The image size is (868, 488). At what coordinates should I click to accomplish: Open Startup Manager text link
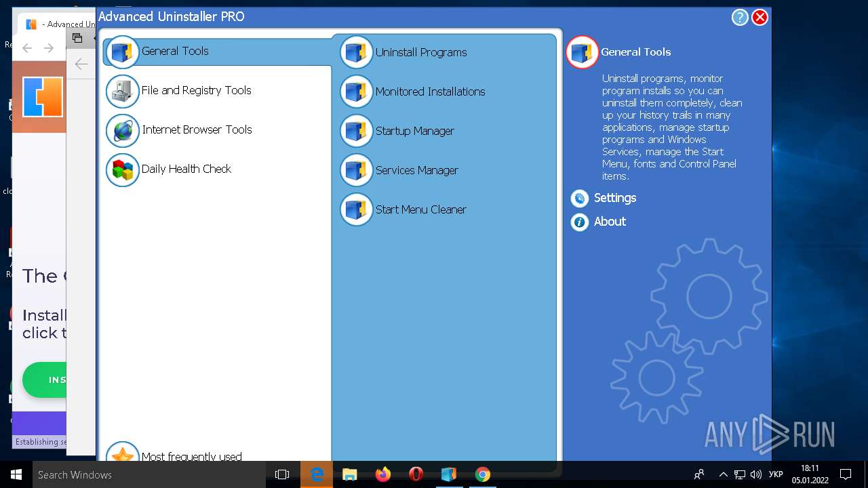click(x=415, y=131)
